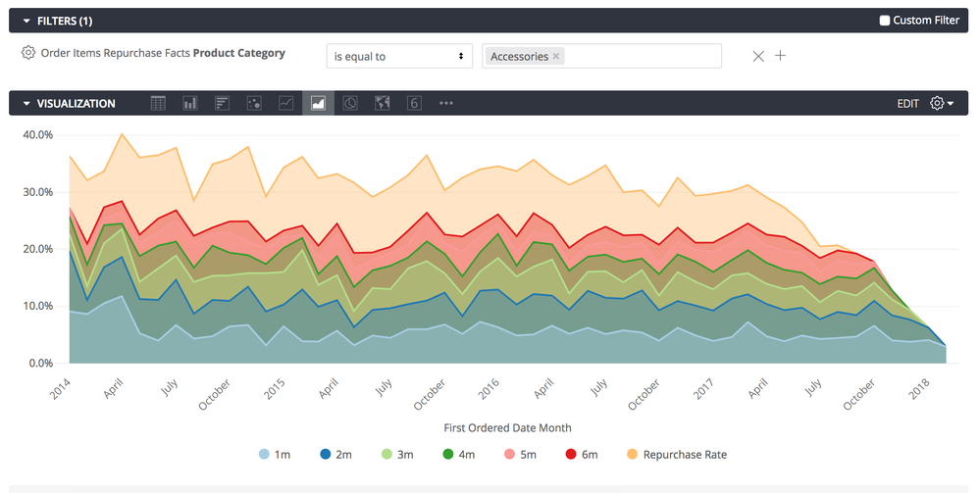Screen dimensions: 980x493
Task: Open visualization settings gear menu
Action: point(941,103)
